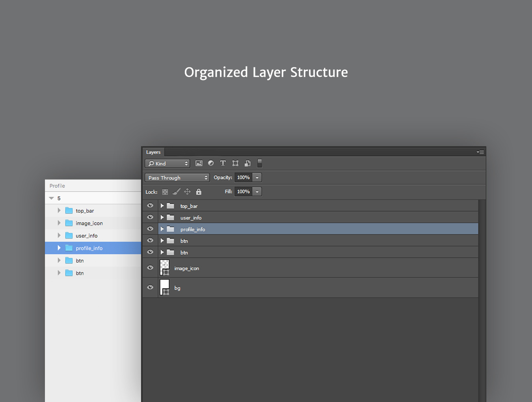Click the bg layer thumbnail

(x=165, y=287)
